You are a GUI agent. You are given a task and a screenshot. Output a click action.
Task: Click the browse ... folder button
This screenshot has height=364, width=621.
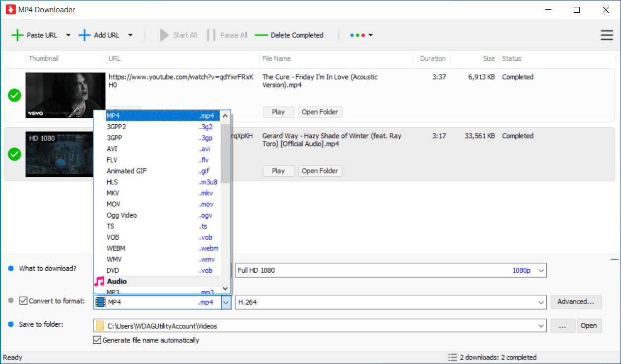[x=562, y=326]
